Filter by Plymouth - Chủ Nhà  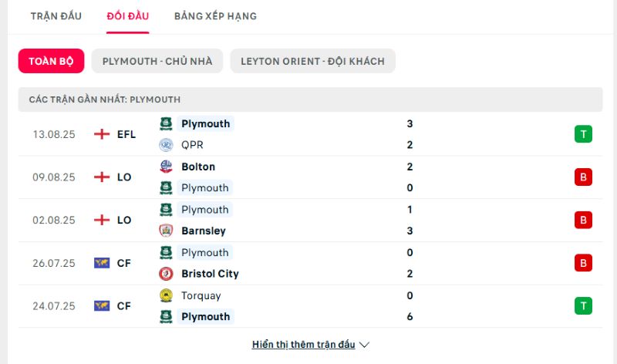tap(157, 62)
